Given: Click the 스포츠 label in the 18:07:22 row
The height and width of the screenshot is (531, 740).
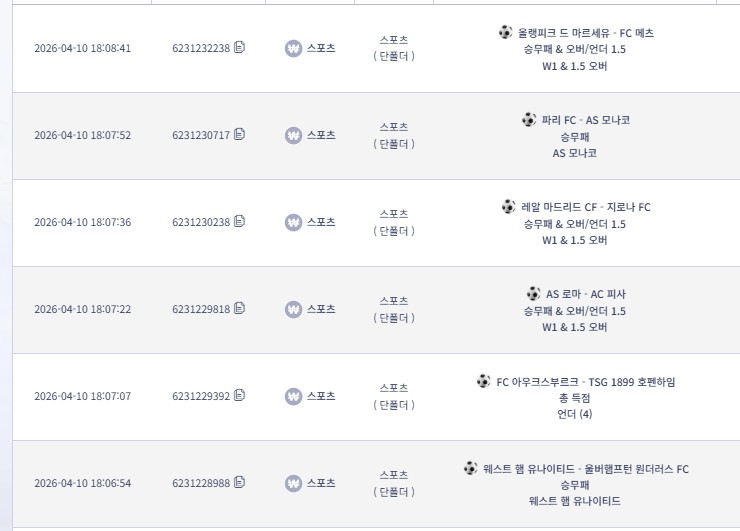Looking at the screenshot, I should pyautogui.click(x=321, y=309).
